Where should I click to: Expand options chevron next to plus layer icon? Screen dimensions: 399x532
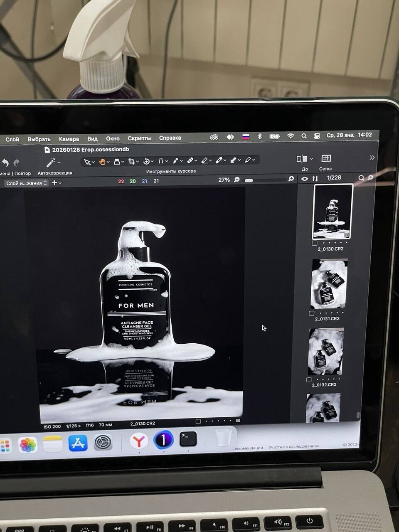[60, 183]
